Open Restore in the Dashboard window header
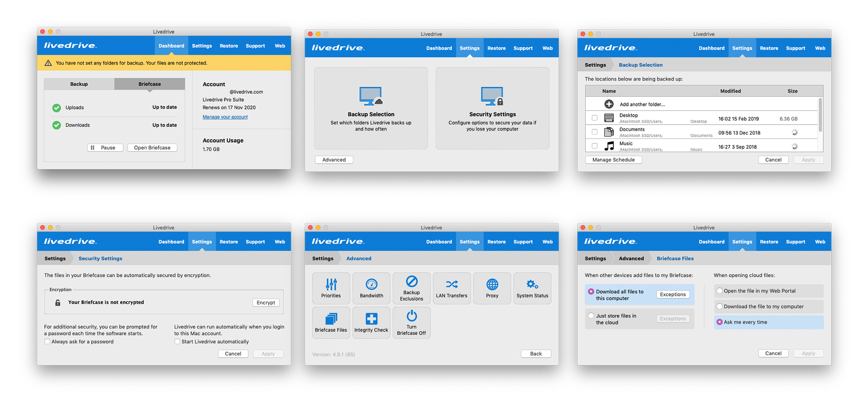This screenshot has height=408, width=868. [229, 46]
